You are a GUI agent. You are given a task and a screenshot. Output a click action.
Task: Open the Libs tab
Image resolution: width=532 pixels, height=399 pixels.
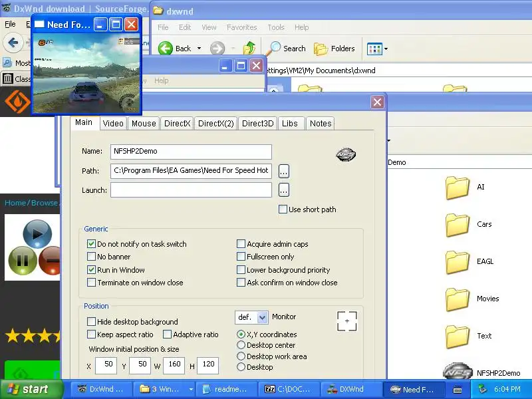(x=290, y=124)
